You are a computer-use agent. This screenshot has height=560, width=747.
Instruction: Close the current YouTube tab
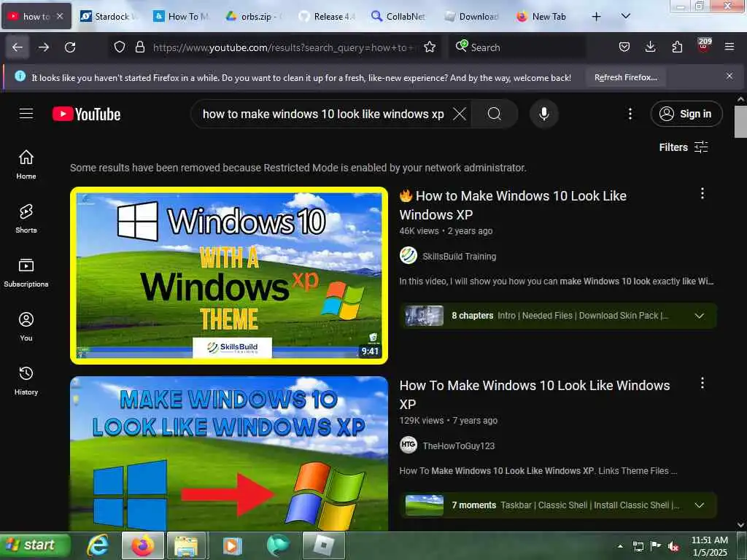(60, 16)
